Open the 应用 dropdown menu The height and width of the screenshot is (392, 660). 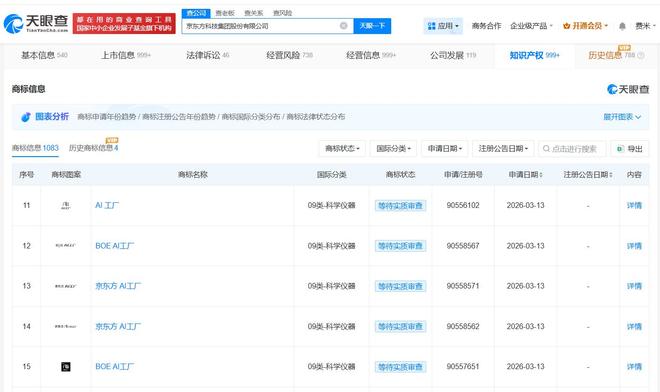pyautogui.click(x=443, y=26)
